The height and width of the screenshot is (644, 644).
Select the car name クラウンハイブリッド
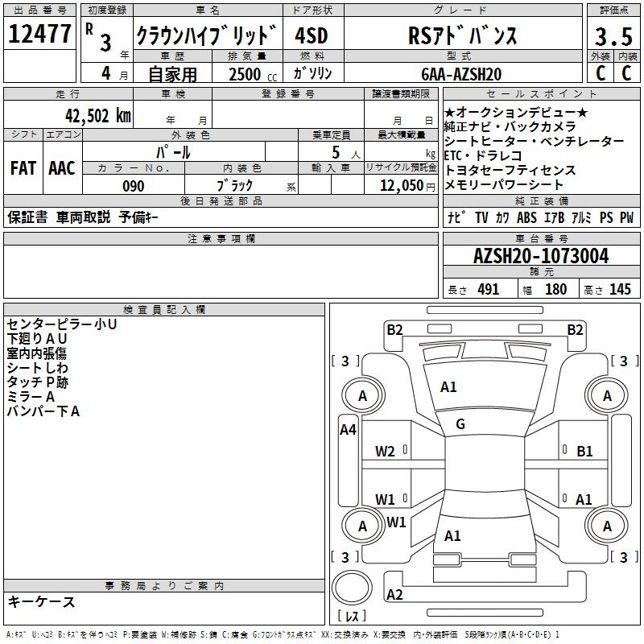[x=207, y=35]
